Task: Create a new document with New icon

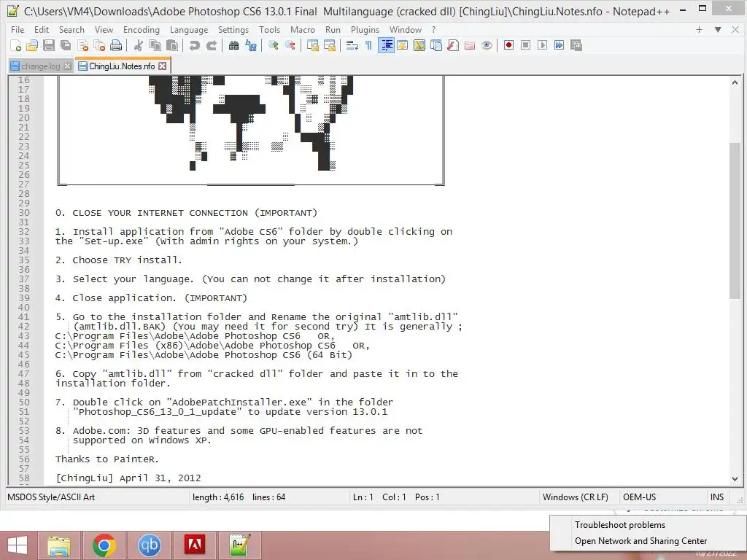Action: (x=15, y=45)
